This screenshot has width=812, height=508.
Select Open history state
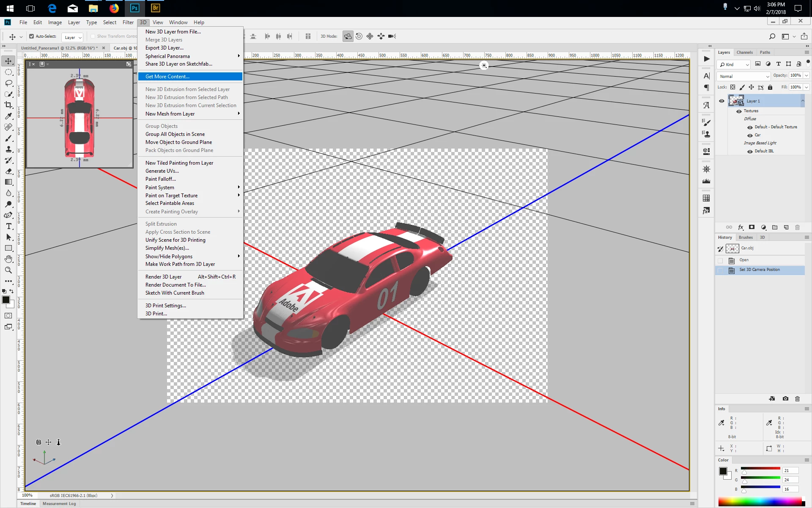point(744,260)
